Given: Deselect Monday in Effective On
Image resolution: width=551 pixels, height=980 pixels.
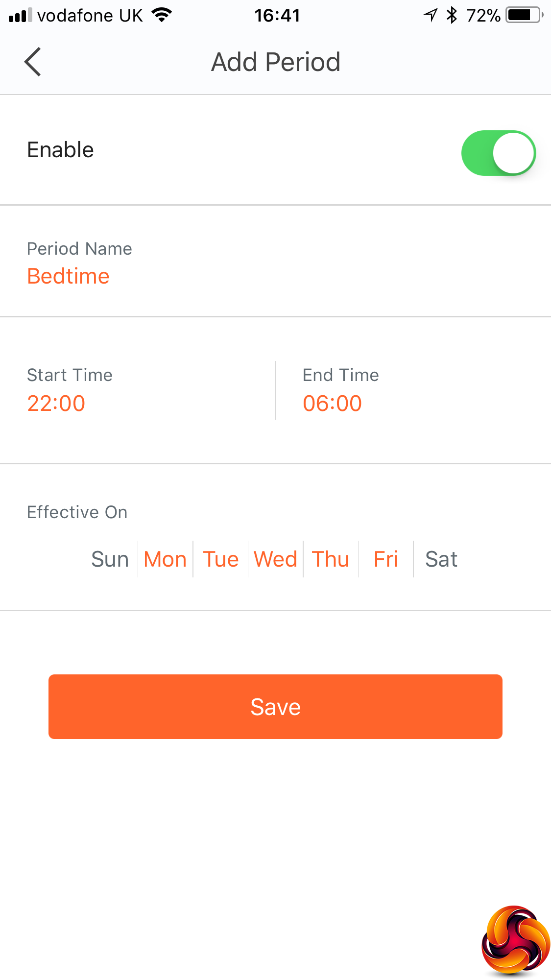Looking at the screenshot, I should pyautogui.click(x=165, y=559).
